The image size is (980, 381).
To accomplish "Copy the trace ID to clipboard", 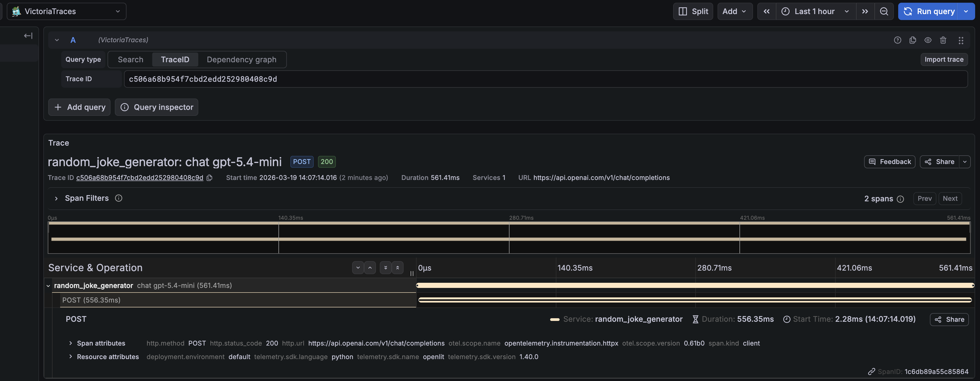I will pyautogui.click(x=209, y=178).
